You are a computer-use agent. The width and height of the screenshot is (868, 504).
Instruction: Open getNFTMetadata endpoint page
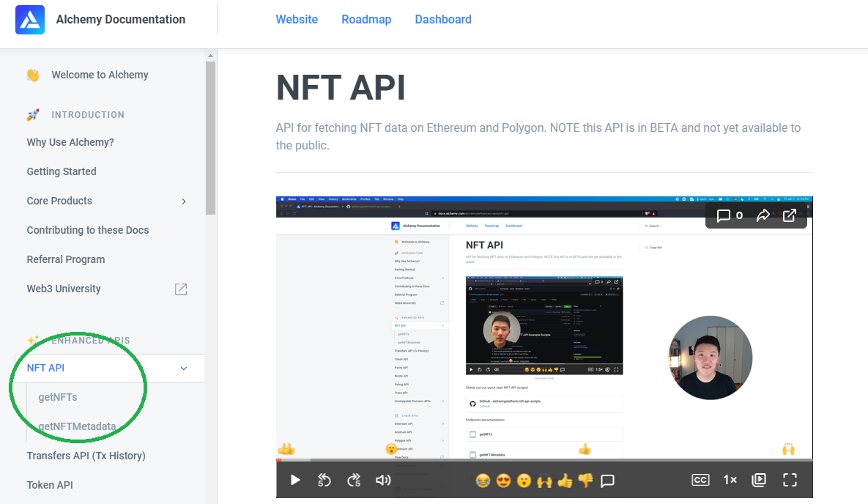[77, 426]
